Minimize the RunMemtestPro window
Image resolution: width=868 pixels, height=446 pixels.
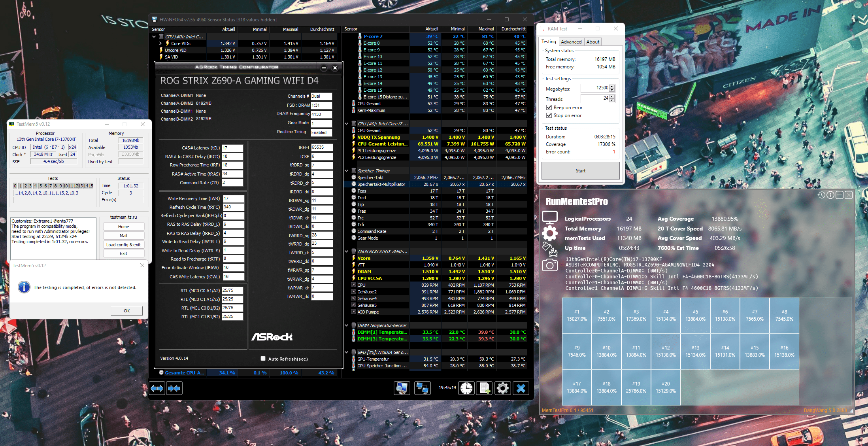[x=839, y=195]
